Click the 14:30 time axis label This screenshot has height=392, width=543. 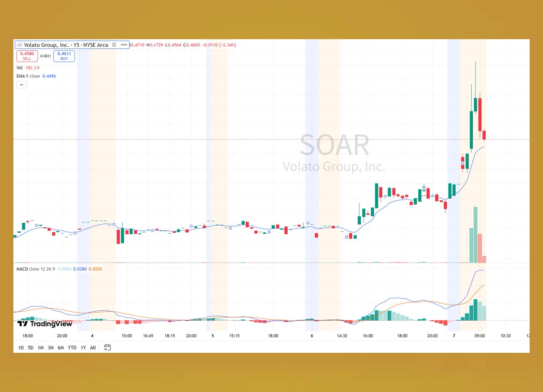[342, 336]
